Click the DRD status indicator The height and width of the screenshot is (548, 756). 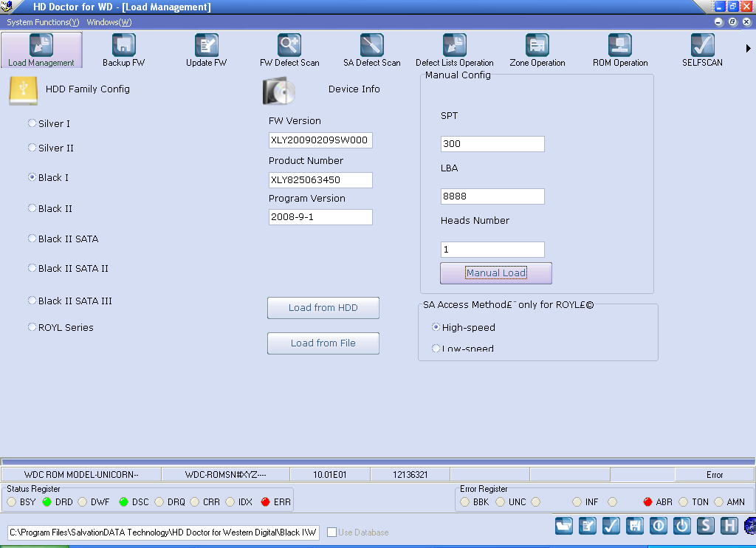click(47, 501)
